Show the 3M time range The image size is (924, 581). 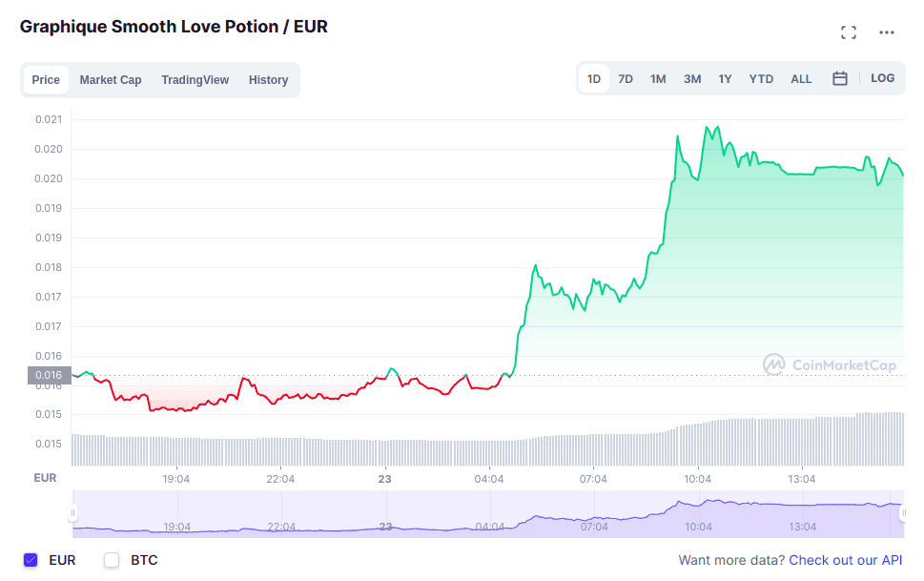point(692,79)
